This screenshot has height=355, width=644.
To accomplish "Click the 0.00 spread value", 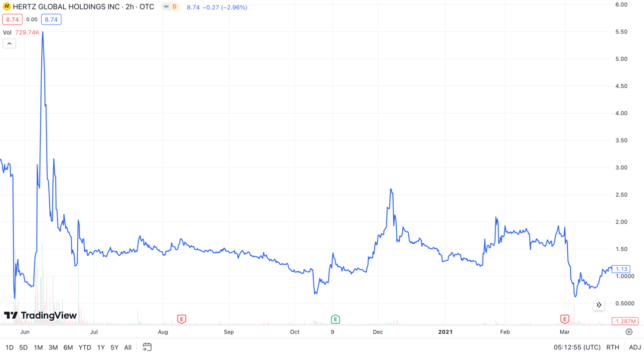I will [x=32, y=19].
